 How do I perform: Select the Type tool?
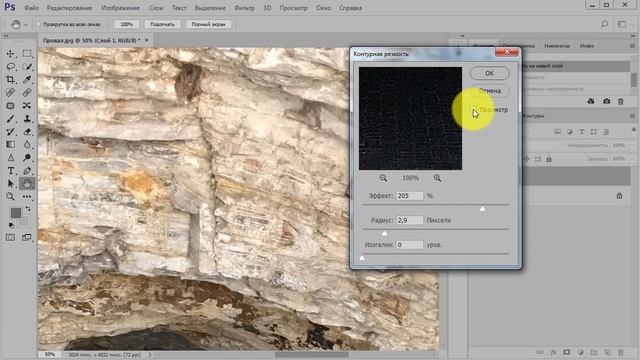(x=11, y=171)
